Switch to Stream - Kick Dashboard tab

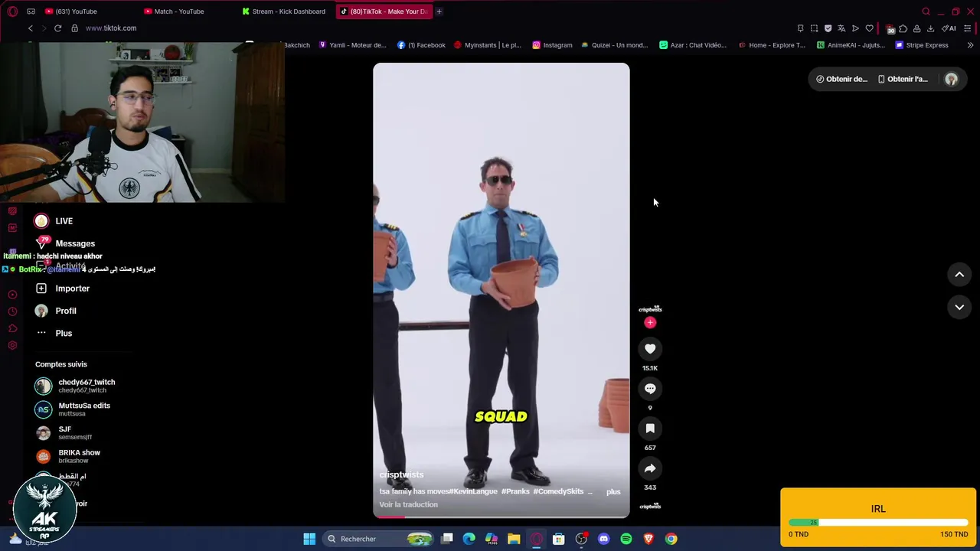tap(284, 11)
